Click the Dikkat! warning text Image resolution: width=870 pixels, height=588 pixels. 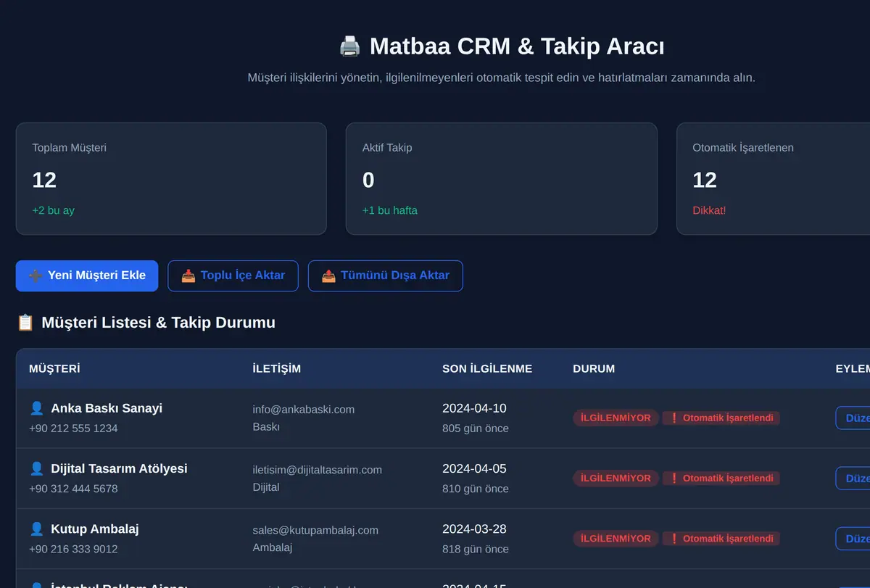709,210
